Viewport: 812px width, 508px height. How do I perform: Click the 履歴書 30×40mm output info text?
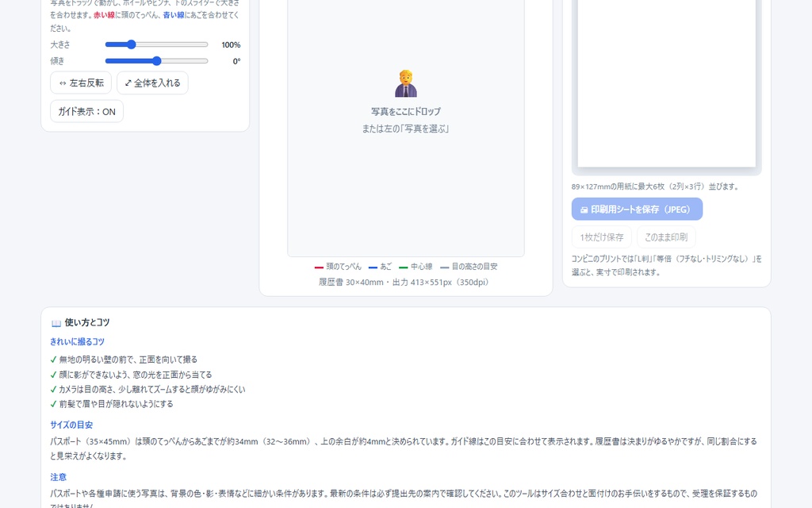(405, 282)
